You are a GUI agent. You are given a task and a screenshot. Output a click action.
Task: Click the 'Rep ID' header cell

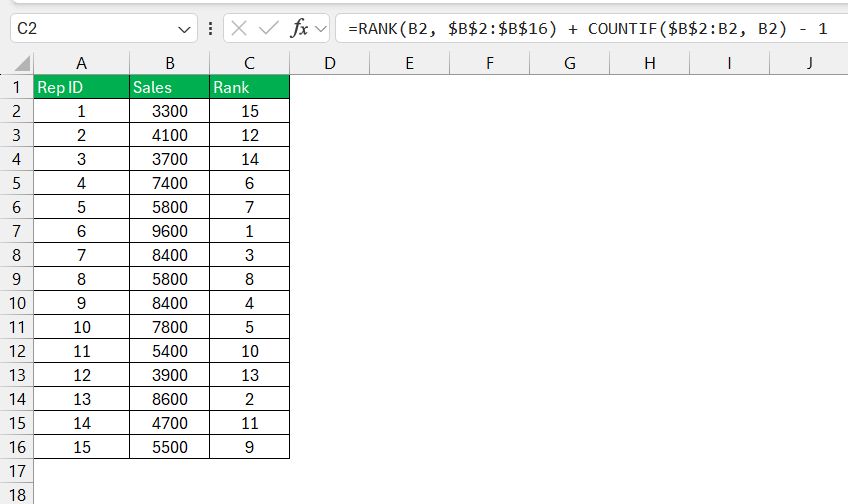click(82, 87)
